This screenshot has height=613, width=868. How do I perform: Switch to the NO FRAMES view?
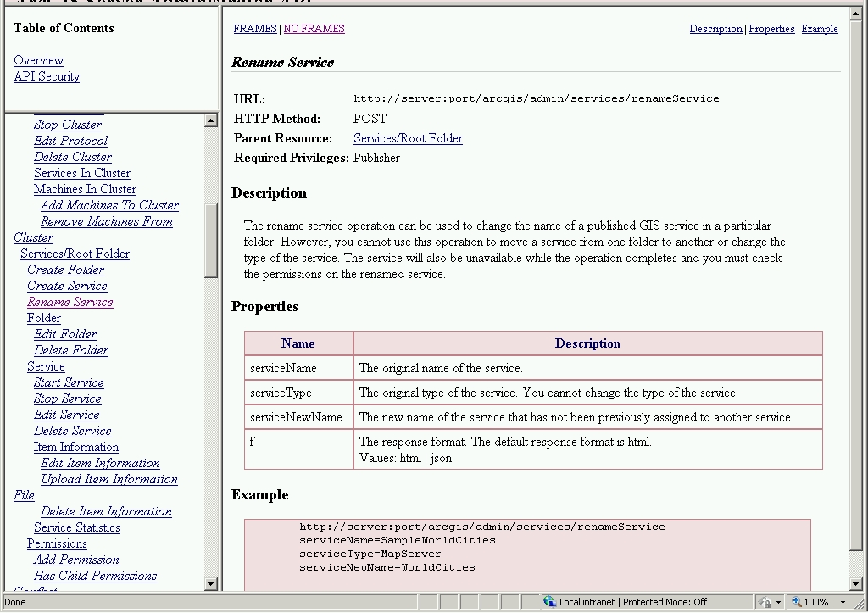pos(314,28)
